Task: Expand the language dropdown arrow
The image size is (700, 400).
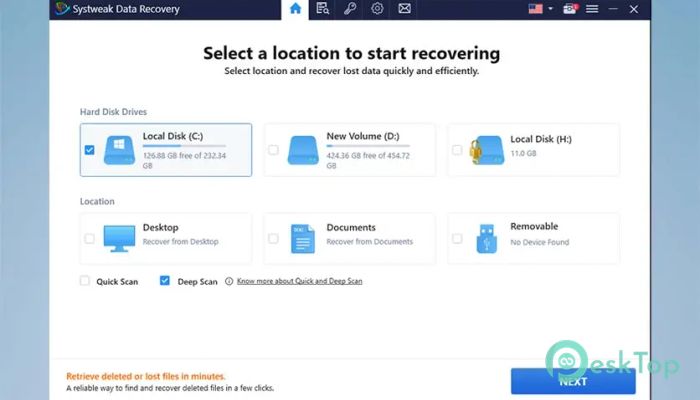Action: (550, 8)
